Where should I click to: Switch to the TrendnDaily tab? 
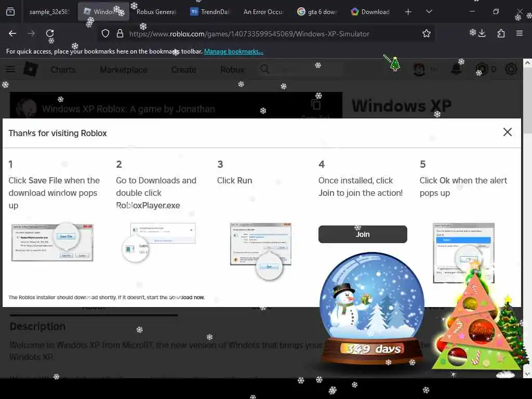tap(210, 12)
